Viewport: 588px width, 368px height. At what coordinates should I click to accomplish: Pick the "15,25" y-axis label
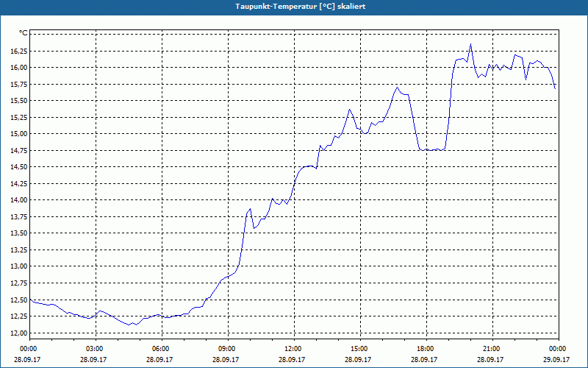(x=19, y=117)
